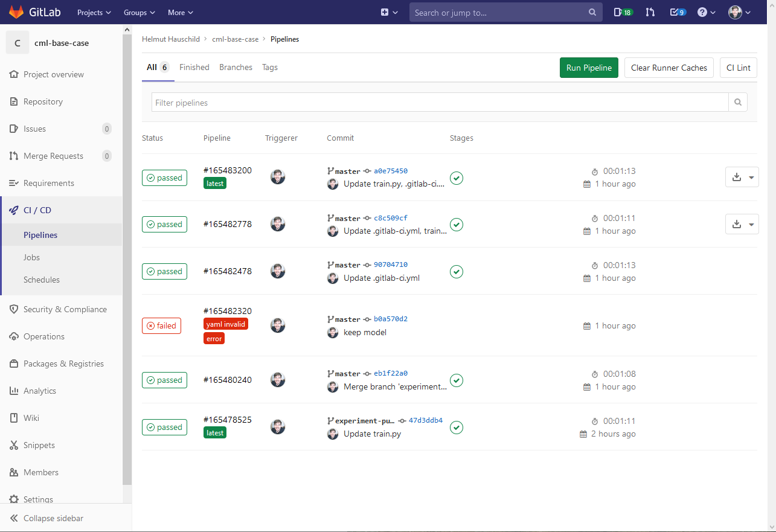Click the Helmut Hauschild breadcrumb
This screenshot has height=532, width=776.
[170, 39]
